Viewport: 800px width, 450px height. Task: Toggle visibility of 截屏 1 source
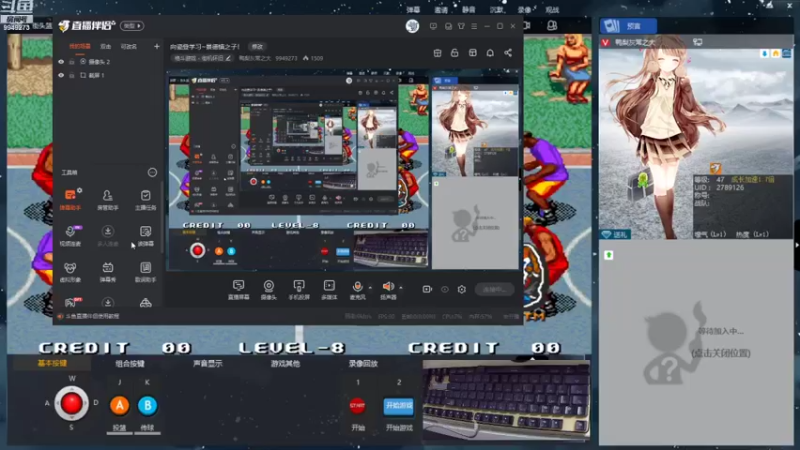click(61, 75)
